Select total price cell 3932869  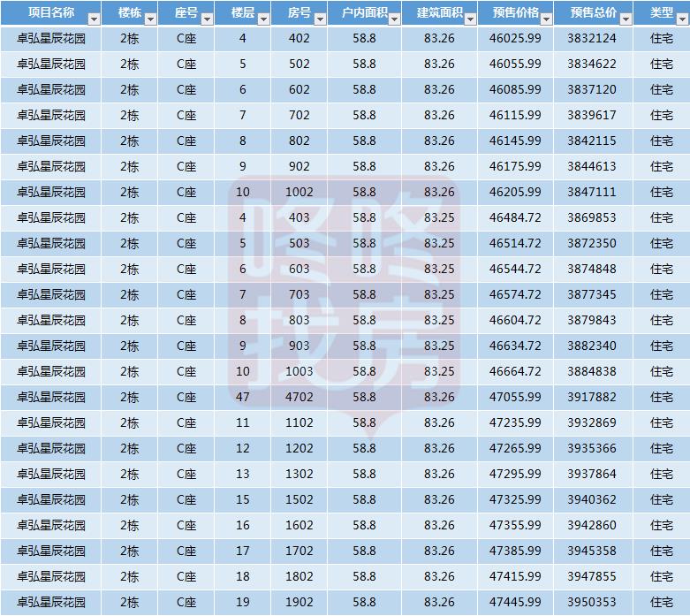592,422
